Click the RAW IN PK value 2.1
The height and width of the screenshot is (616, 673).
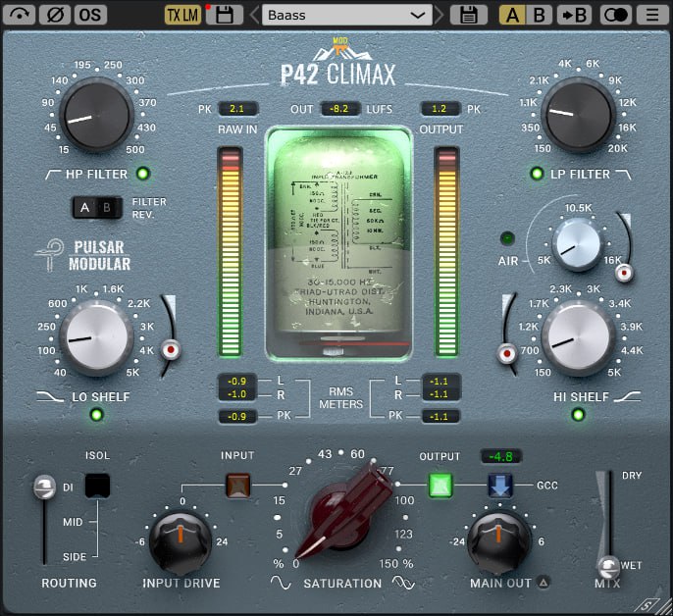pyautogui.click(x=237, y=109)
